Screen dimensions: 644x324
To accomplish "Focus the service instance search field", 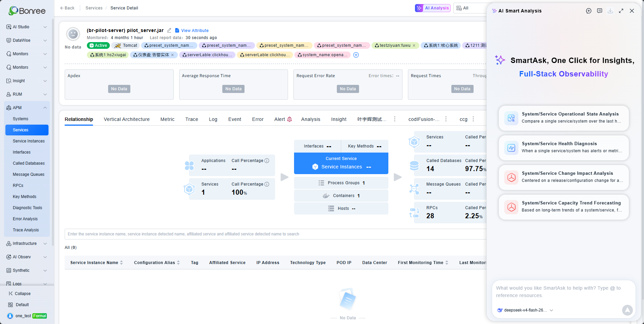I will pyautogui.click(x=276, y=234).
